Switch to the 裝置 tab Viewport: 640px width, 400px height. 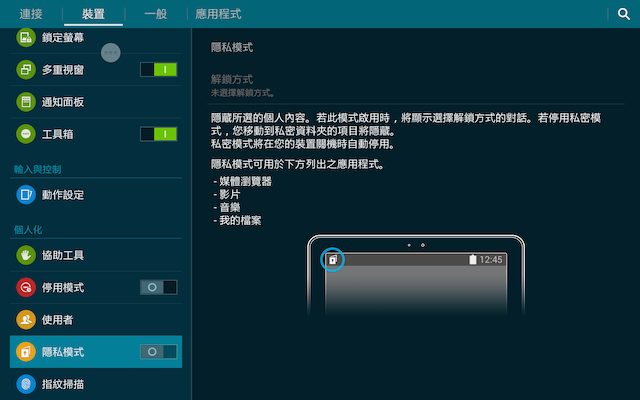click(x=93, y=14)
